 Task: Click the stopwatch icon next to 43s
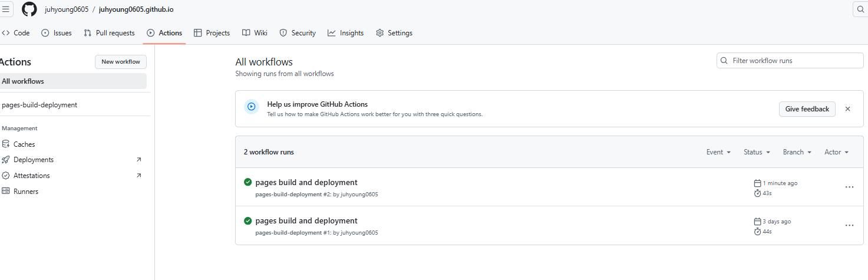tap(758, 193)
